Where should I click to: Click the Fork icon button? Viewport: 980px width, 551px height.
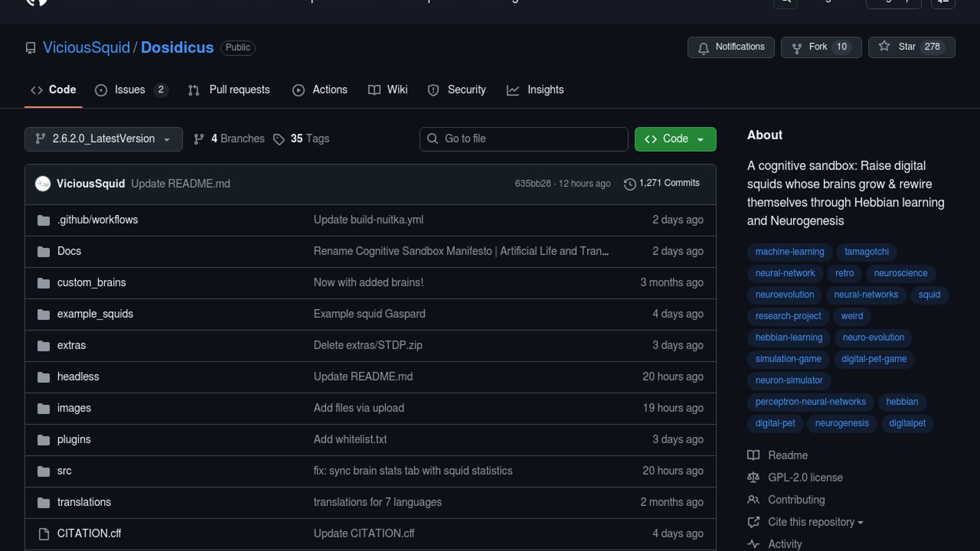point(796,47)
